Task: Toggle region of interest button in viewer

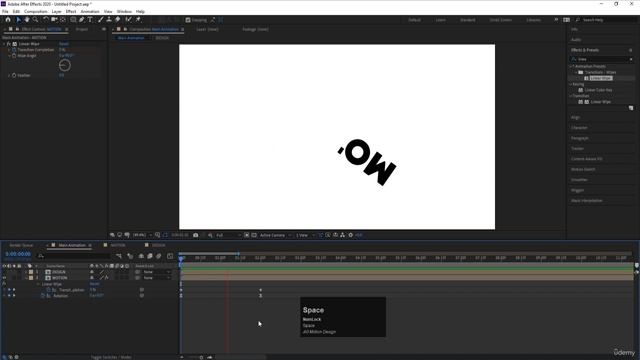Action: 247,235
